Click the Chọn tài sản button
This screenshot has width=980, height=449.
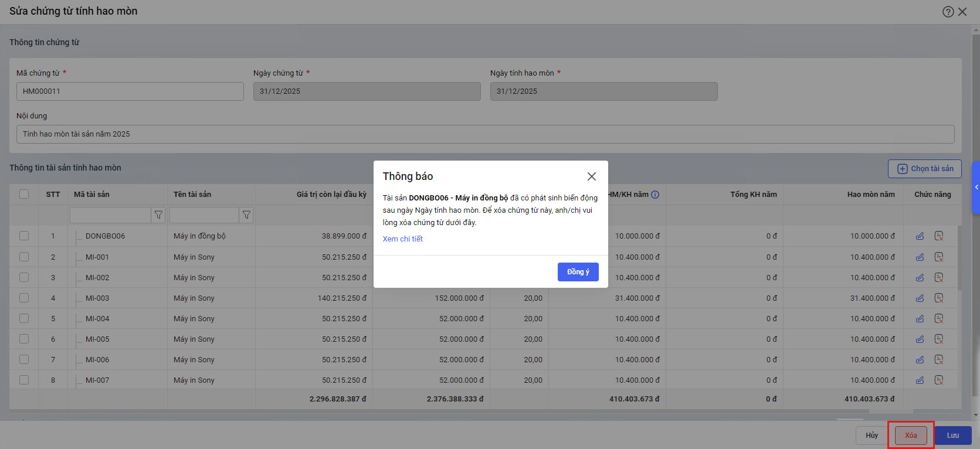(x=924, y=169)
